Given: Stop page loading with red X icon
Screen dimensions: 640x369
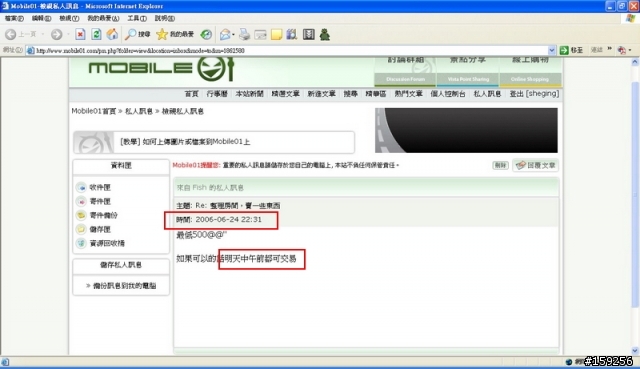Looking at the screenshot, I should pyautogui.click(x=80, y=34).
